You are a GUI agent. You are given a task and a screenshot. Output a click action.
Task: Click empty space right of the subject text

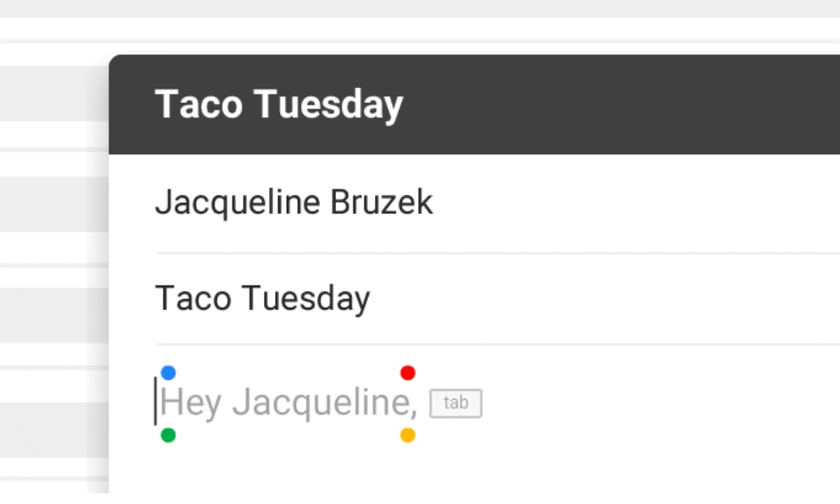pos(595,298)
